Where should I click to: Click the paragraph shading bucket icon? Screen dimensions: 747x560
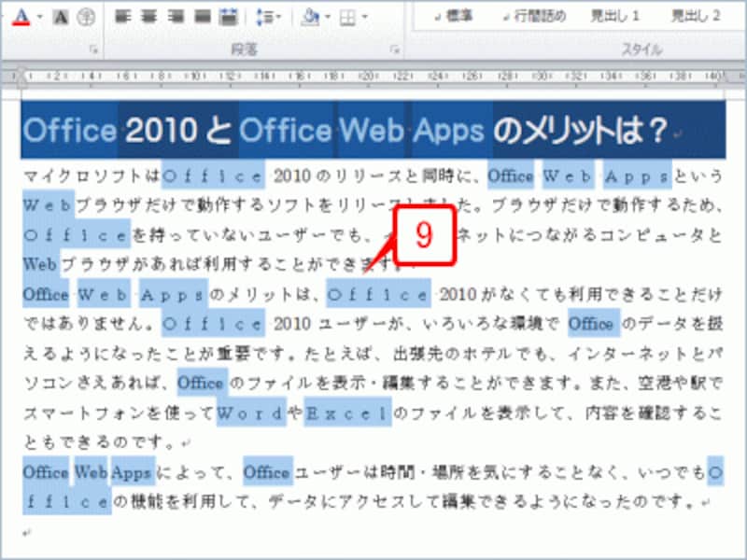[x=311, y=18]
